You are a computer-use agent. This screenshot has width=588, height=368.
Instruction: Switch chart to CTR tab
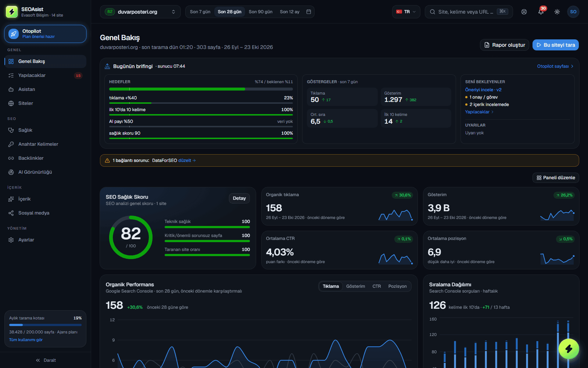click(377, 286)
